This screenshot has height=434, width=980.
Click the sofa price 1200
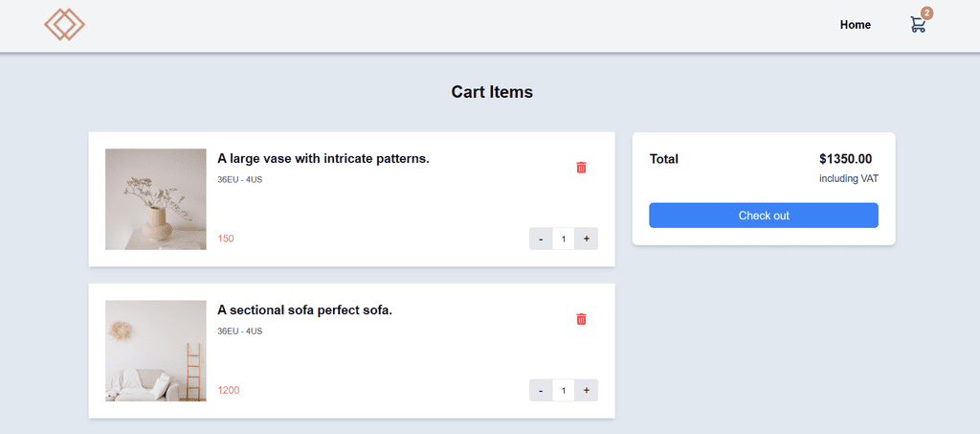229,390
